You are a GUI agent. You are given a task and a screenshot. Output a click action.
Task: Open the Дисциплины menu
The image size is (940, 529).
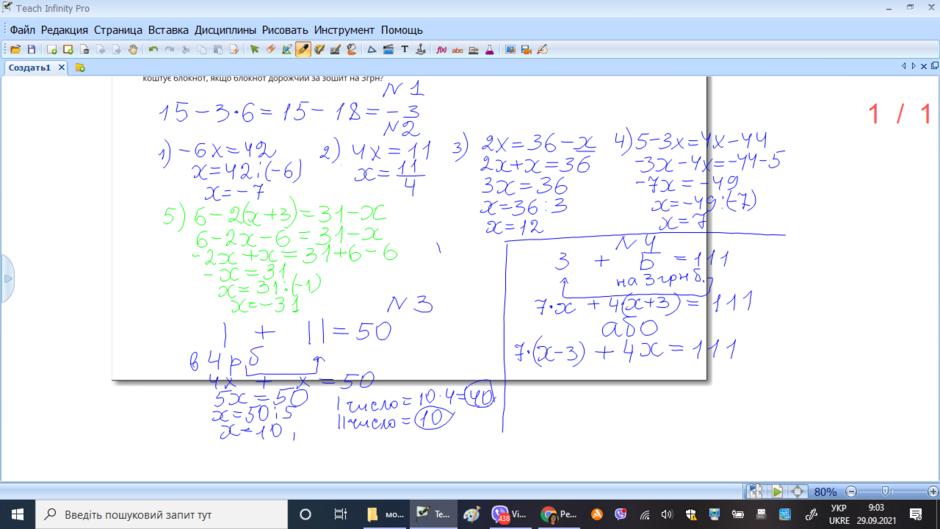coord(225,30)
